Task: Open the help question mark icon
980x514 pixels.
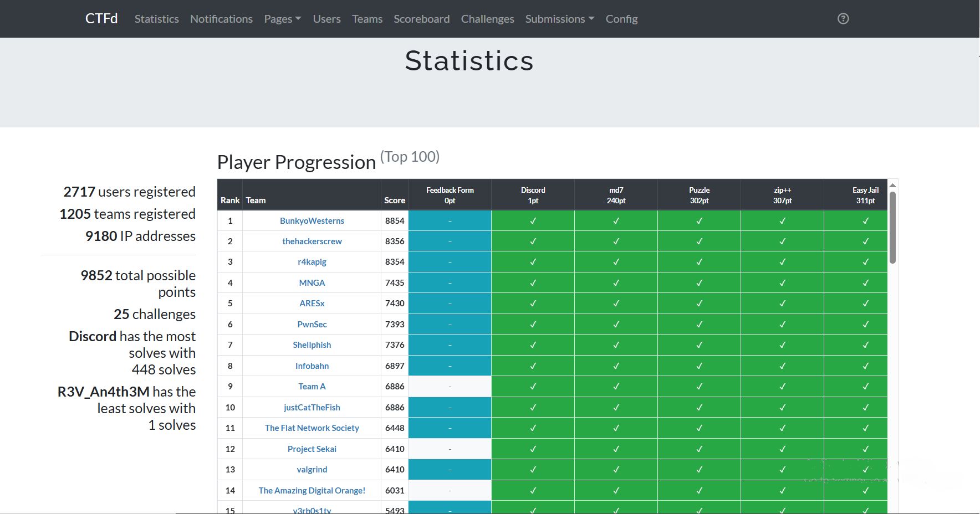Action: [843, 18]
